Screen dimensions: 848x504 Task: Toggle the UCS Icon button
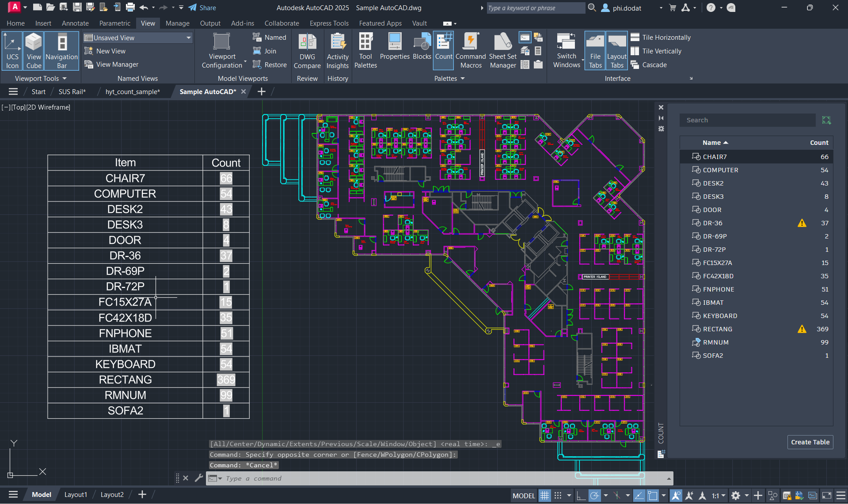pyautogui.click(x=12, y=51)
